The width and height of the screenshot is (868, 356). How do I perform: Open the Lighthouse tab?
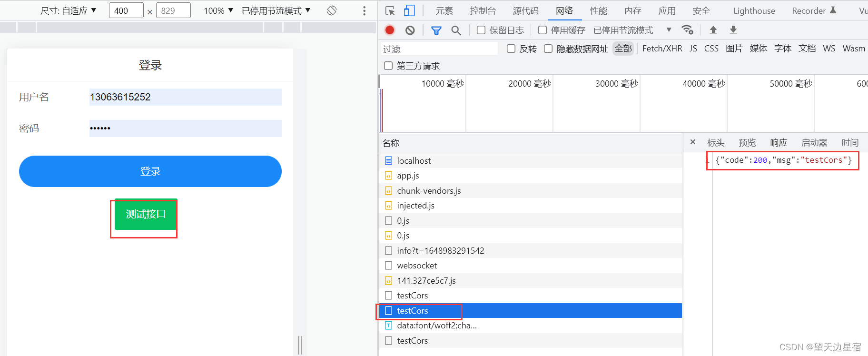[754, 10]
